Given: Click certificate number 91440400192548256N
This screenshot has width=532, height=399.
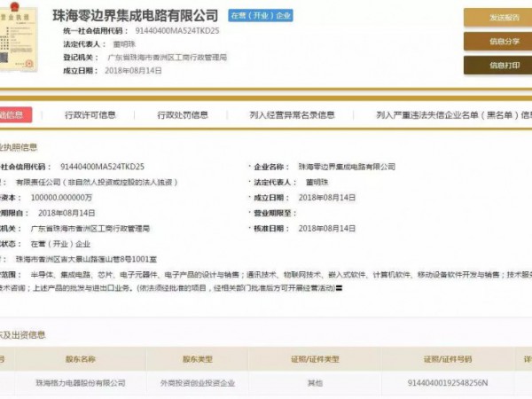Looking at the screenshot, I should tap(448, 384).
